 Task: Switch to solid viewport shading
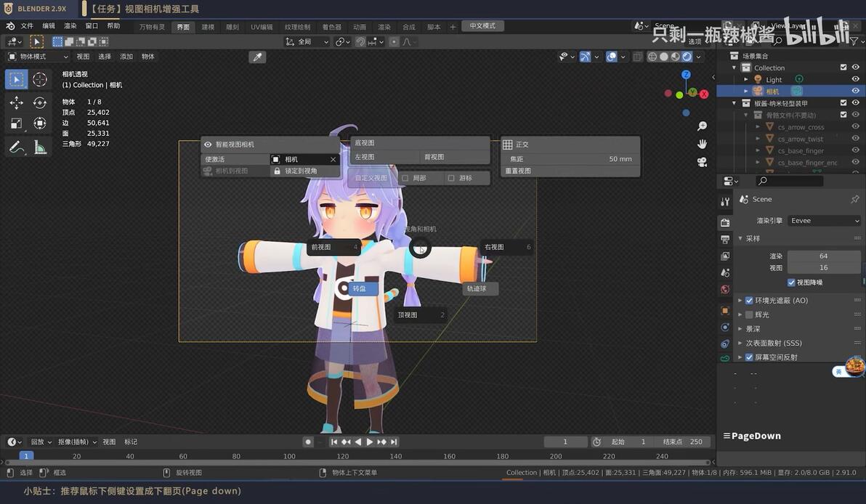pyautogui.click(x=664, y=57)
